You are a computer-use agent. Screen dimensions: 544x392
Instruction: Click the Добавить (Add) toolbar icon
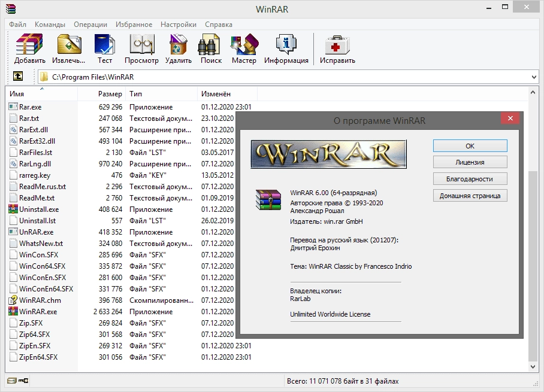[x=29, y=44]
